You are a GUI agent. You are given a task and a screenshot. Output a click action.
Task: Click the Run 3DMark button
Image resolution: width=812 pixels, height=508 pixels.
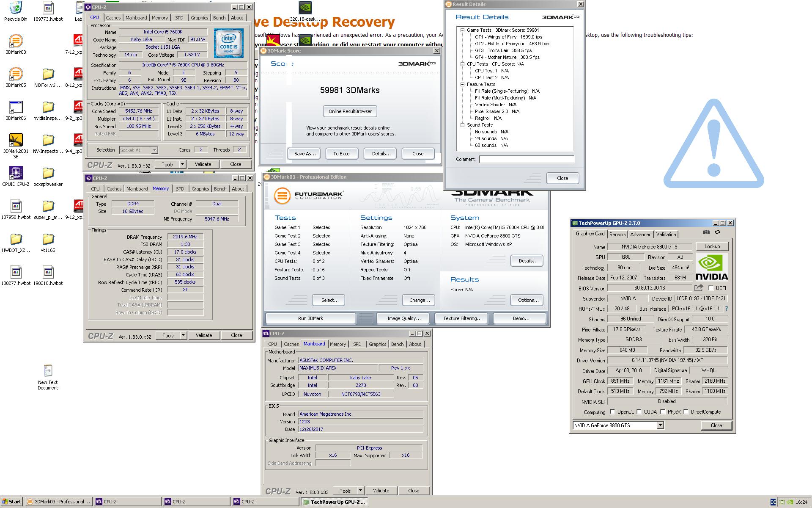pyautogui.click(x=310, y=318)
